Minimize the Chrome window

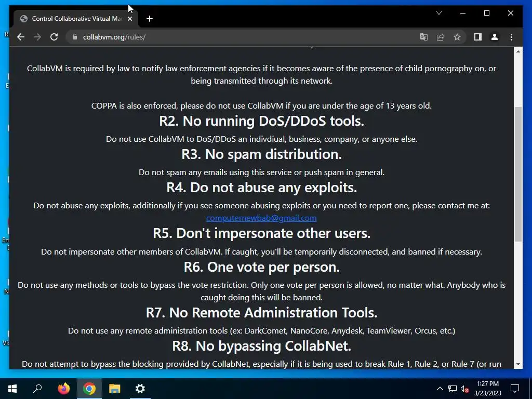click(x=463, y=13)
